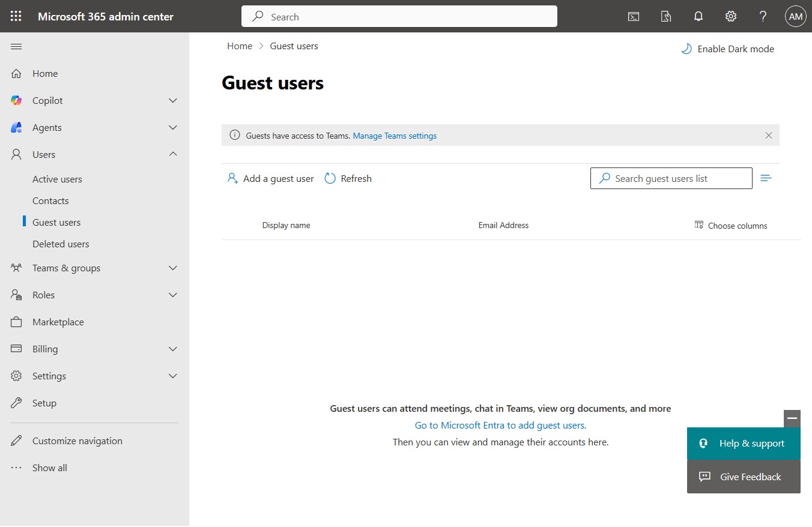
Task: Click the Copilot logo icon
Action: (16, 101)
